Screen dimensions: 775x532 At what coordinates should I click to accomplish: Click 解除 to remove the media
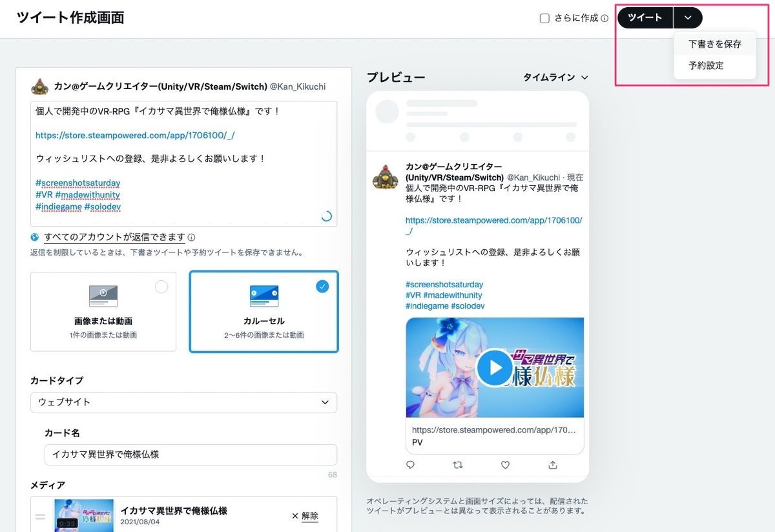305,516
